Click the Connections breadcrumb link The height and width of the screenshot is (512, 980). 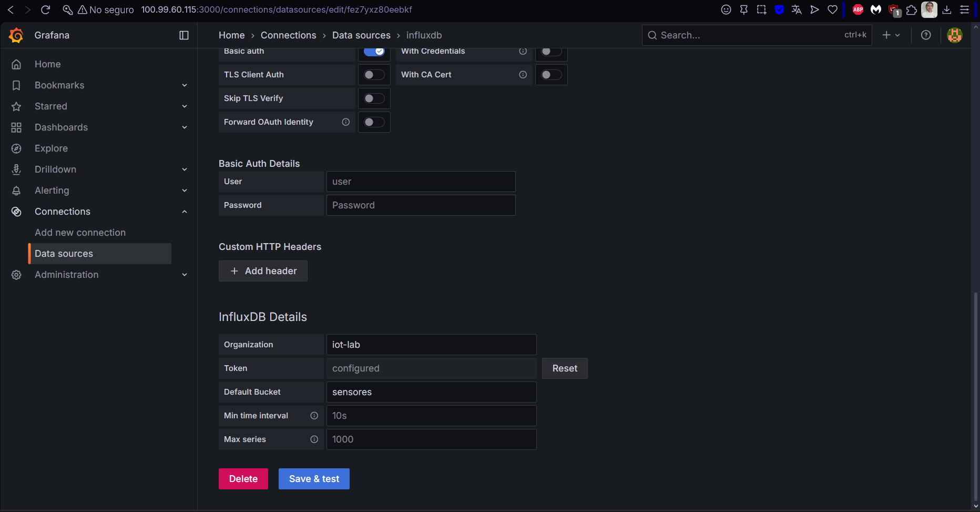289,35
